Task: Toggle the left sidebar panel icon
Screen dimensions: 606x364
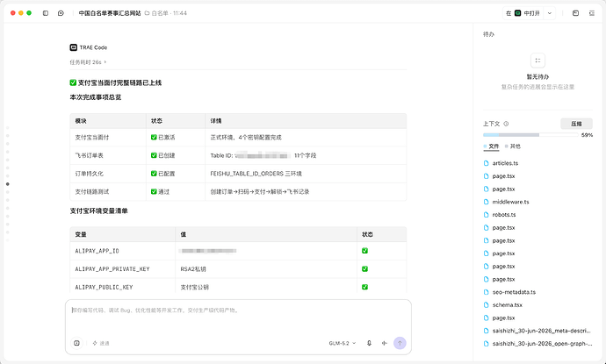Action: [46, 13]
